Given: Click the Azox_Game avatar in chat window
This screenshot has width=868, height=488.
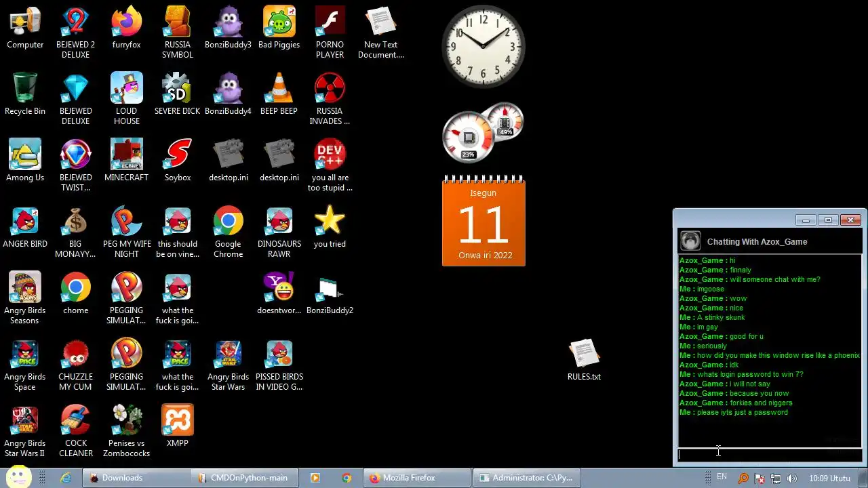Looking at the screenshot, I should point(690,241).
